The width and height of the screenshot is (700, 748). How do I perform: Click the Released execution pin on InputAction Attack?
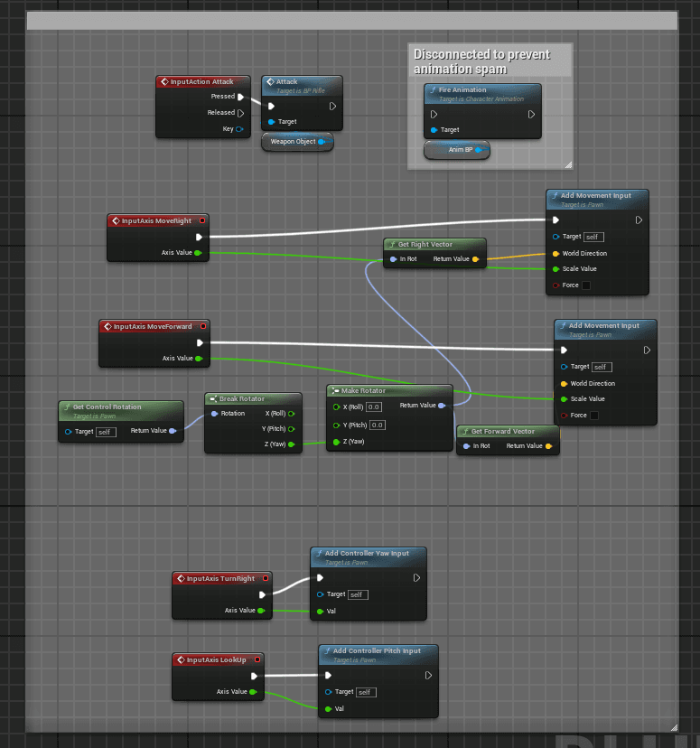click(x=241, y=113)
